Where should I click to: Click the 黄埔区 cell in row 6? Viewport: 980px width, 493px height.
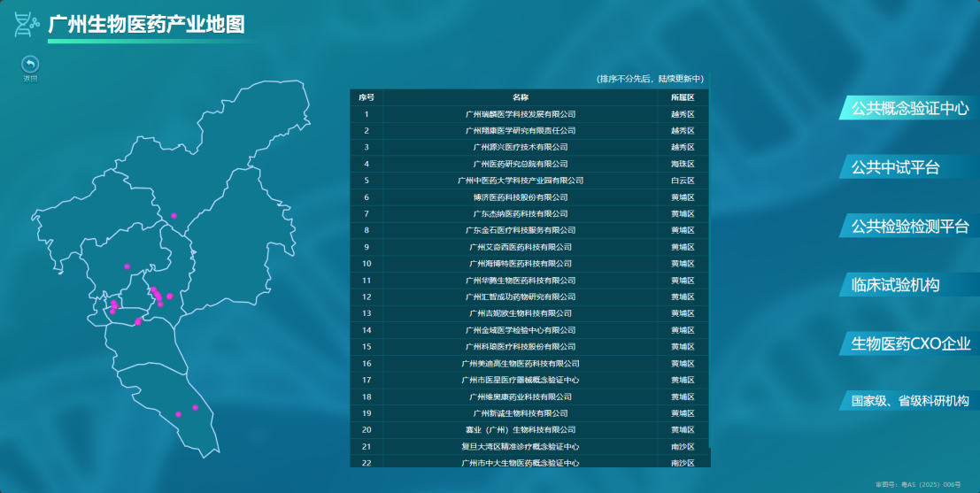(x=683, y=197)
